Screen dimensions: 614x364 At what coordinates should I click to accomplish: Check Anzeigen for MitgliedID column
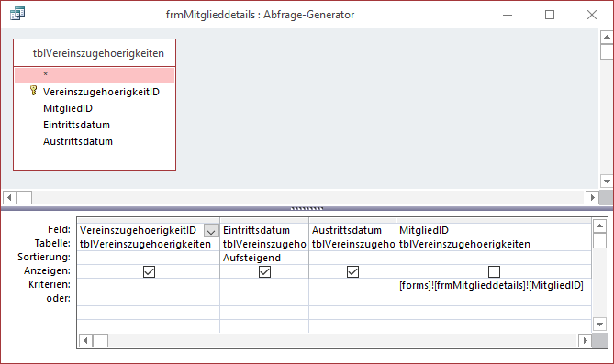click(494, 271)
